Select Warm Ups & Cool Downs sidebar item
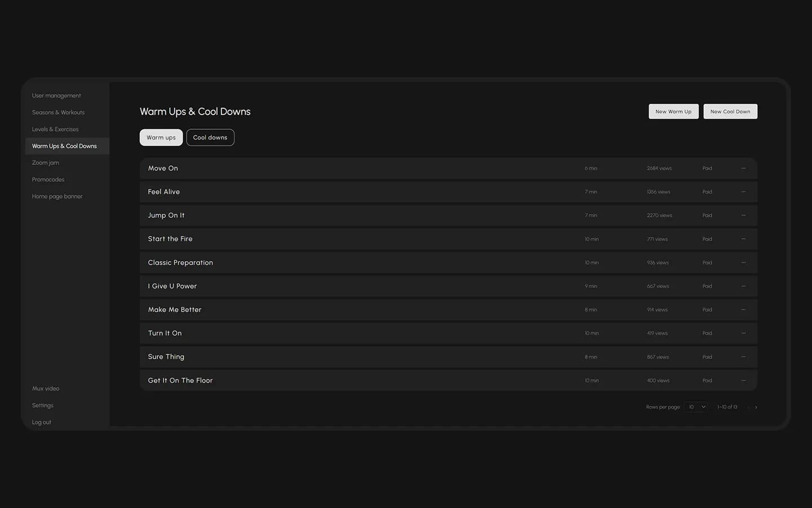 67,146
